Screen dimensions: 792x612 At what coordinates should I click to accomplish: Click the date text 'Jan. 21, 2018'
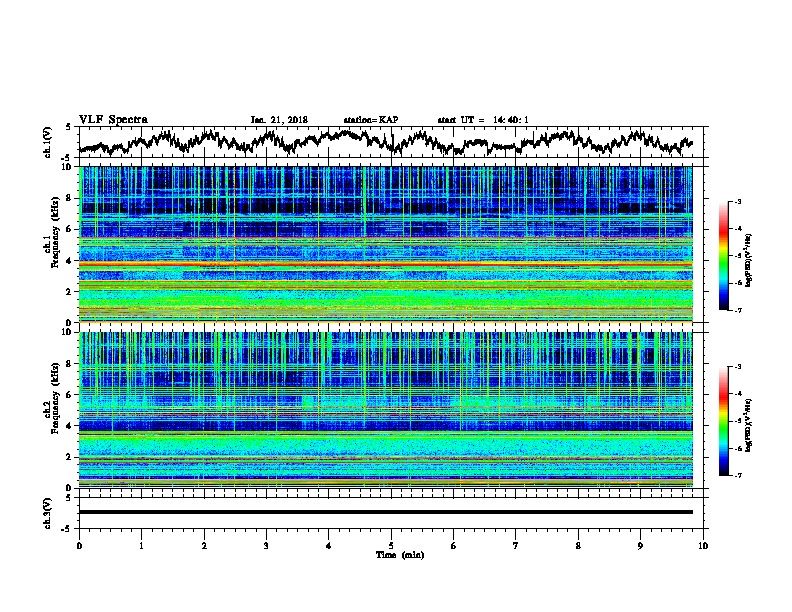tap(279, 120)
